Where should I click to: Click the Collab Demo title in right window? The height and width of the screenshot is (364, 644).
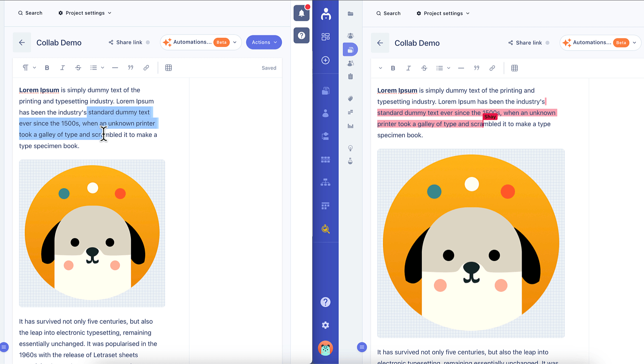pyautogui.click(x=417, y=43)
